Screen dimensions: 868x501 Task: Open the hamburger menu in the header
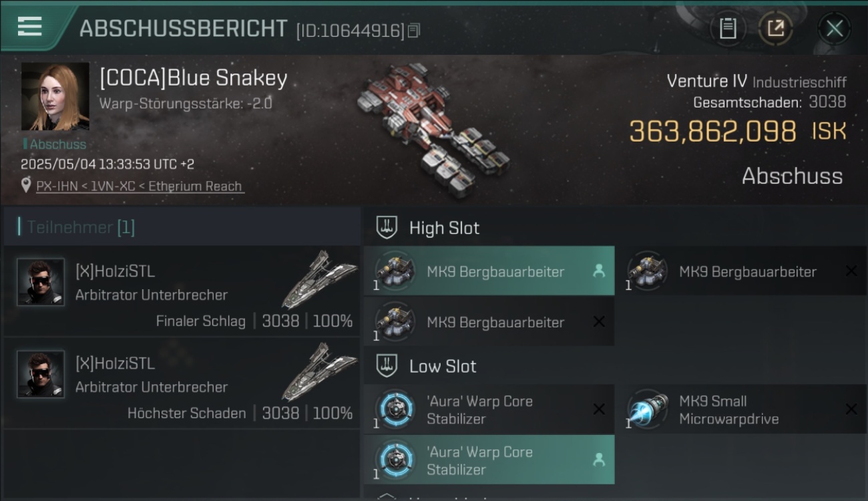[x=29, y=27]
